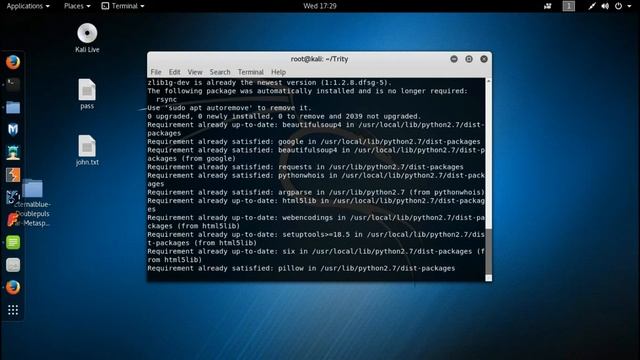The image size is (640, 360).
Task: Open the File menu in terminal
Action: coord(156,72)
